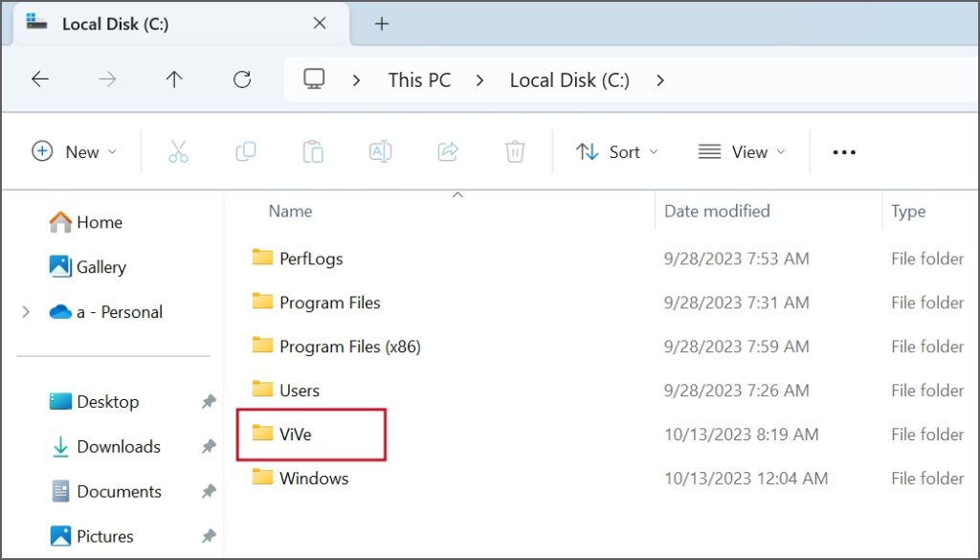980x560 pixels.
Task: Click This PC in the address bar
Action: [419, 80]
